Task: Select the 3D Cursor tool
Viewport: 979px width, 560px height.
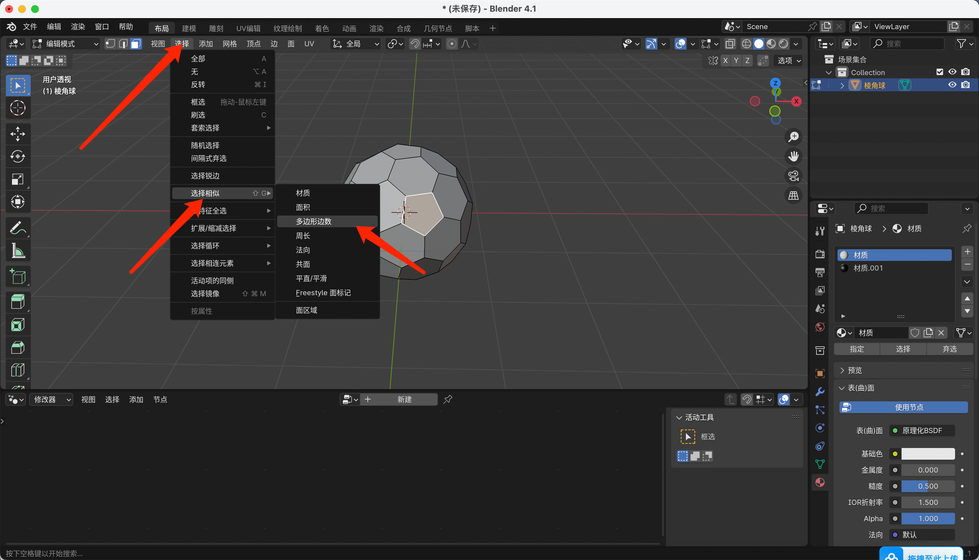Action: tap(18, 108)
